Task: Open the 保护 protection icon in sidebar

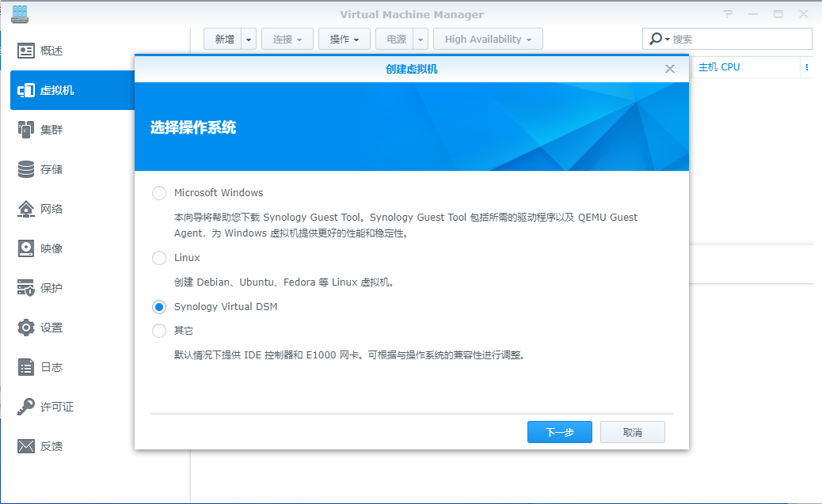Action: pyautogui.click(x=26, y=288)
